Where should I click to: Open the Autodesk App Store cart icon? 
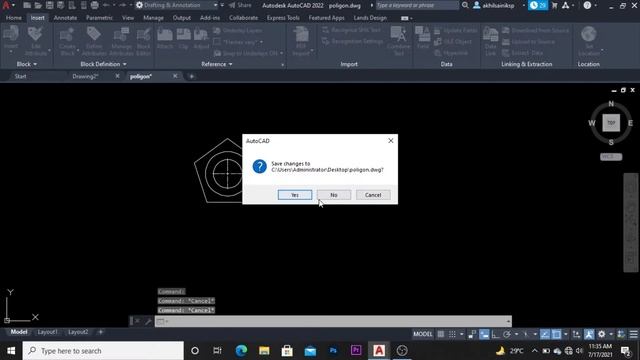point(554,5)
